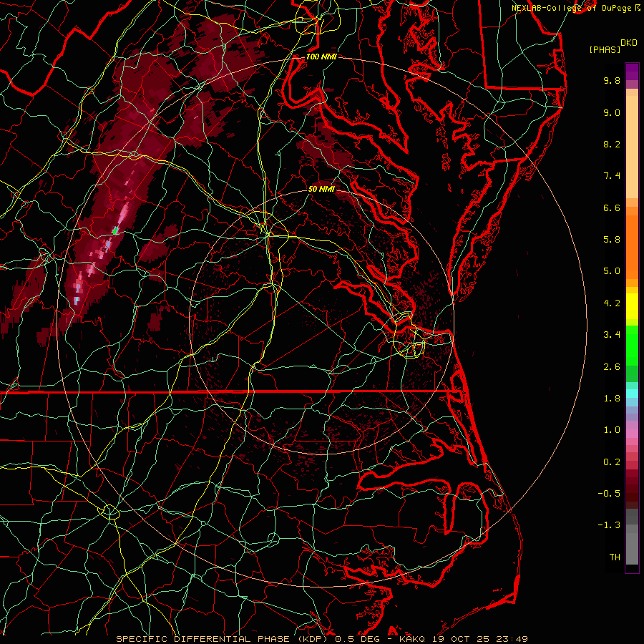
Task: Click the green high-KDP pixel in the storm band
Action: click(x=116, y=230)
